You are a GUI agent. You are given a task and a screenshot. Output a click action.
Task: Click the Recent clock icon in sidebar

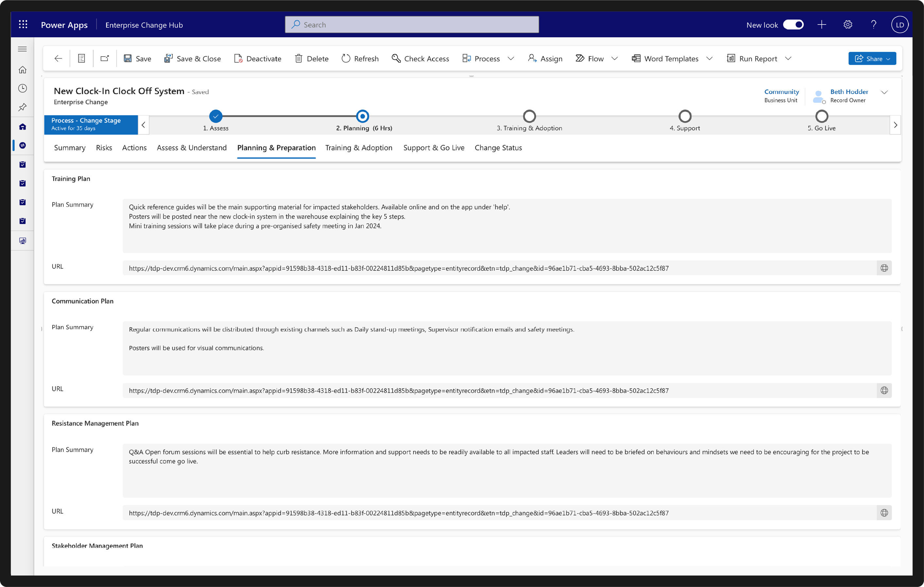pos(23,88)
